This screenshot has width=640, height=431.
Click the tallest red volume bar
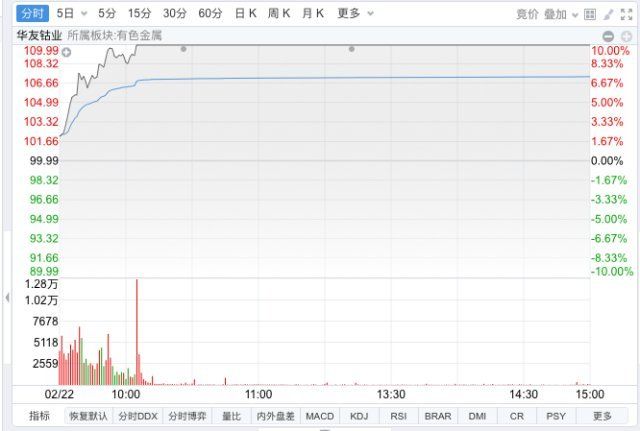[137, 330]
